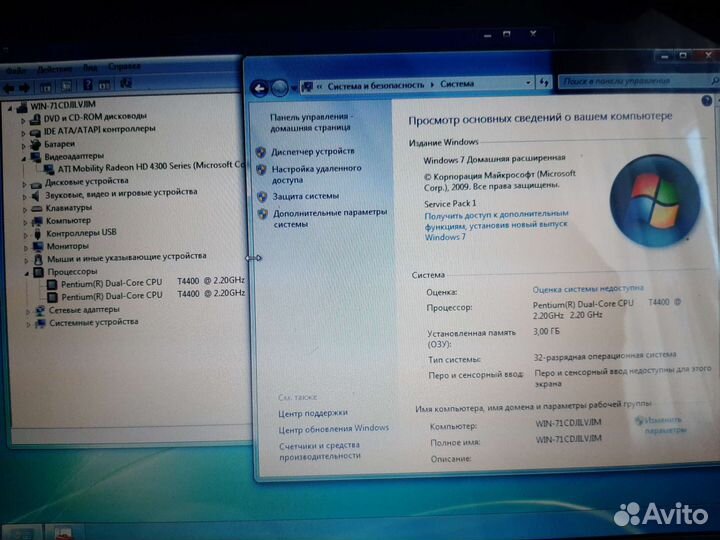Click the round forward button in System window

click(x=280, y=88)
